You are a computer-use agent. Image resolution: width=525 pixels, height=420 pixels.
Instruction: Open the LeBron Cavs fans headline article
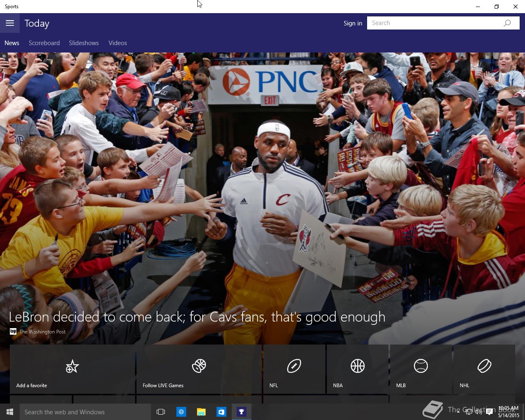(x=197, y=317)
